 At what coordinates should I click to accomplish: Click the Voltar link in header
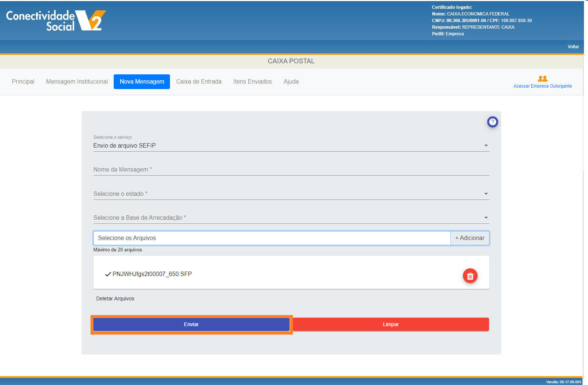pos(573,47)
